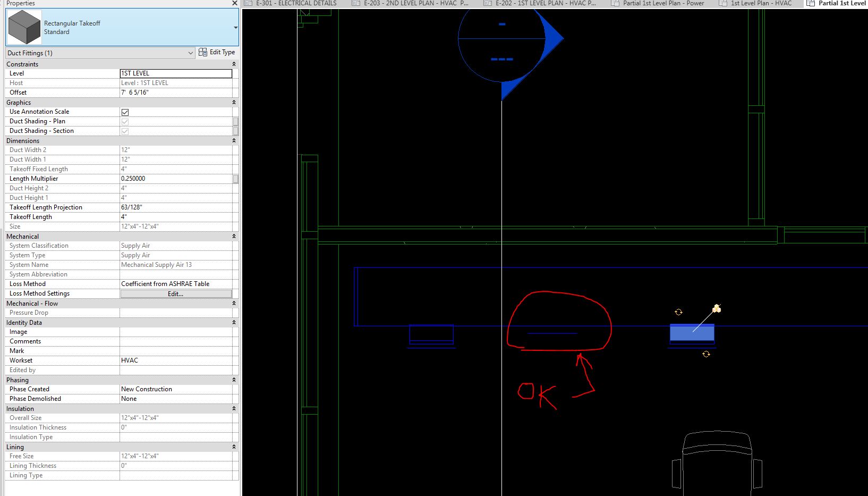Toggle the Use Annotation Scale checkbox

pos(125,112)
